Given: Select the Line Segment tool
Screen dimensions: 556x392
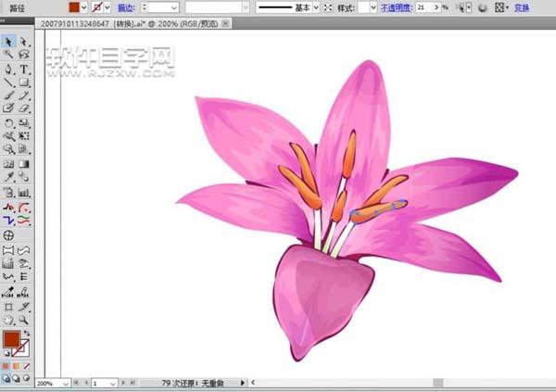Looking at the screenshot, I should [8, 82].
